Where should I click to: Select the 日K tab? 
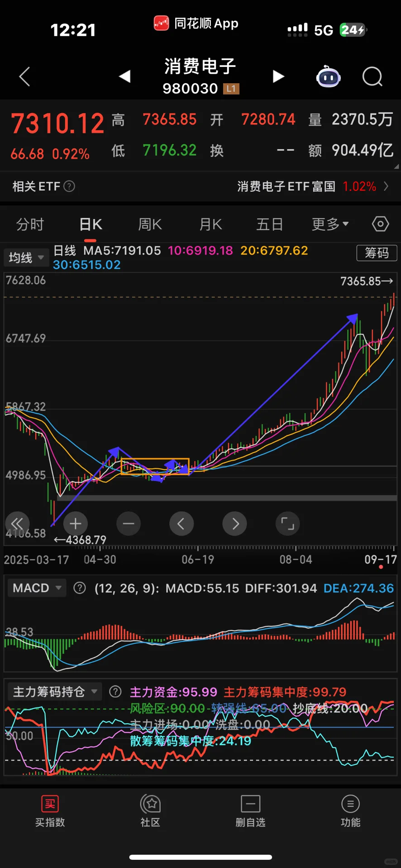pos(91,224)
